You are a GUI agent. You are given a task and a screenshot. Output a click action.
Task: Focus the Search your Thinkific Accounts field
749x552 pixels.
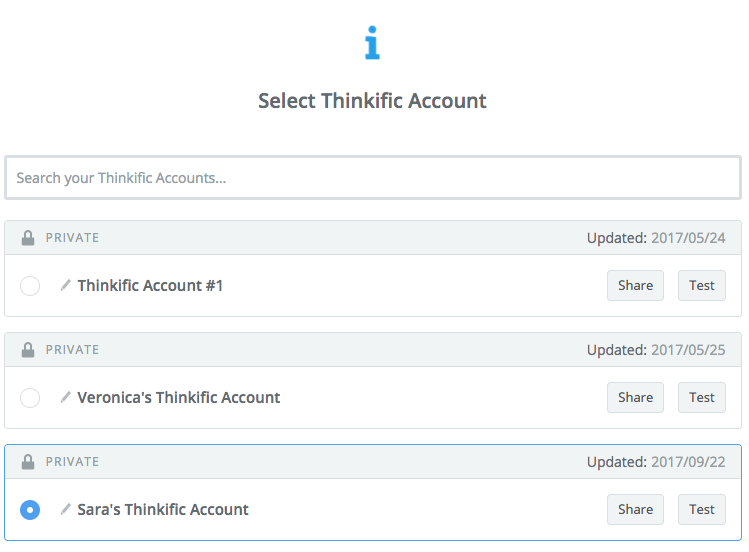tap(373, 178)
